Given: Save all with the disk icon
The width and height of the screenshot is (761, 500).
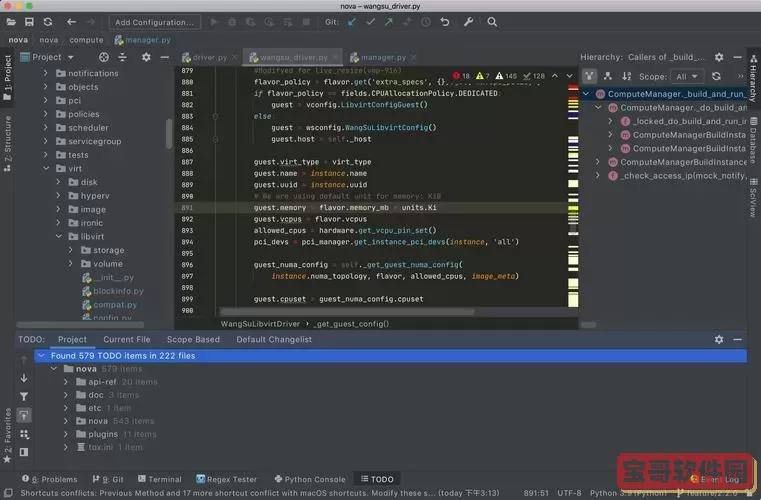Looking at the screenshot, I should (x=29, y=22).
